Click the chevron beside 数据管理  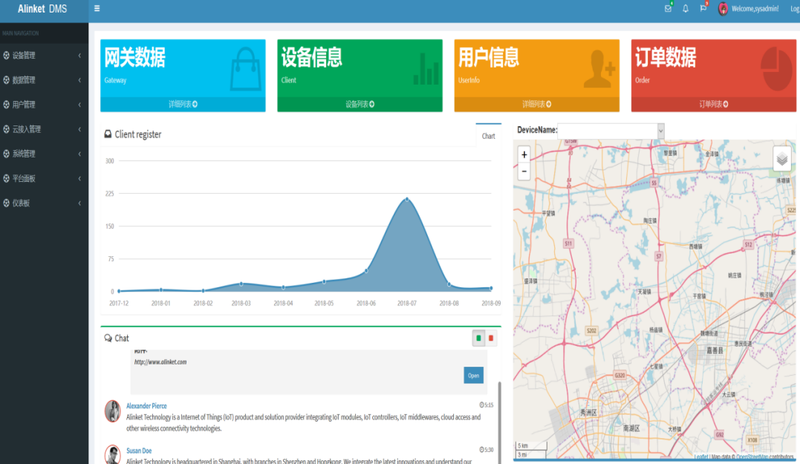(x=80, y=80)
